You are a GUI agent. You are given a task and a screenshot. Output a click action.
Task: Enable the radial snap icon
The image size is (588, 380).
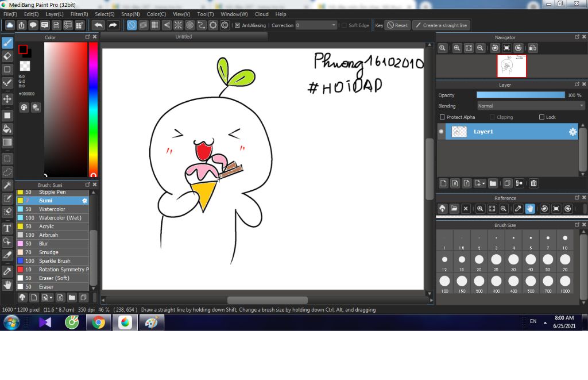(x=178, y=25)
